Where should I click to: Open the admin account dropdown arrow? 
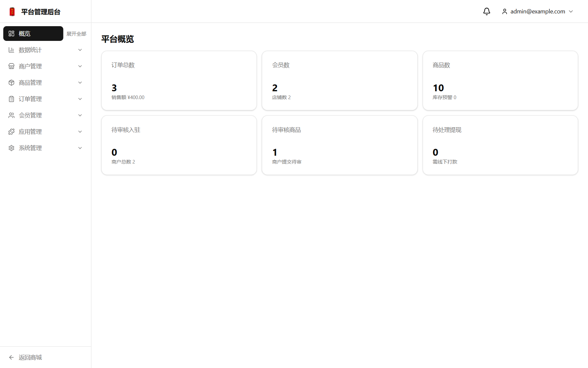point(571,11)
